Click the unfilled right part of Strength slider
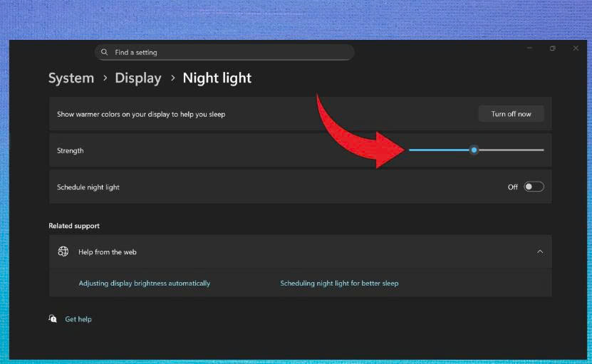The image size is (592, 364). pyautogui.click(x=511, y=150)
